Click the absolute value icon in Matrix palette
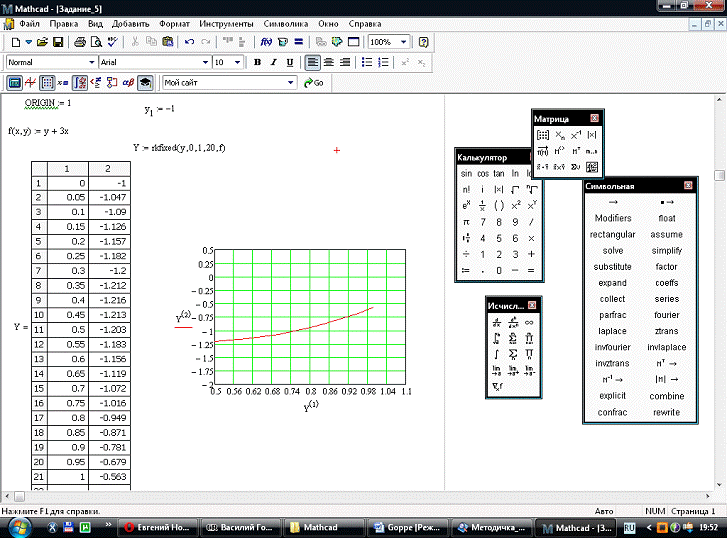Image resolution: width=727 pixels, height=538 pixels. [592, 135]
